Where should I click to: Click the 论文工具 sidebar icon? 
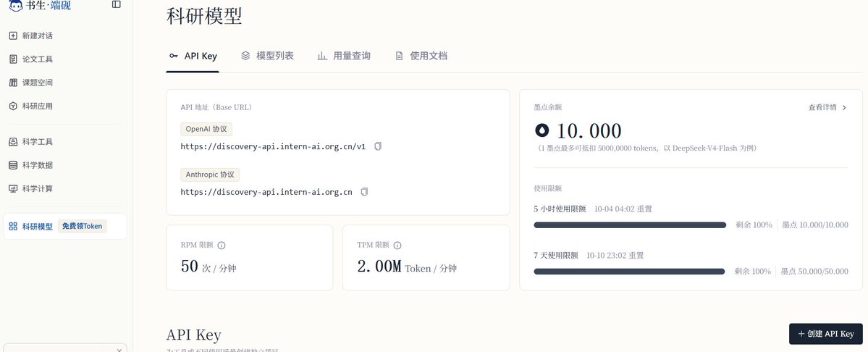[13, 59]
